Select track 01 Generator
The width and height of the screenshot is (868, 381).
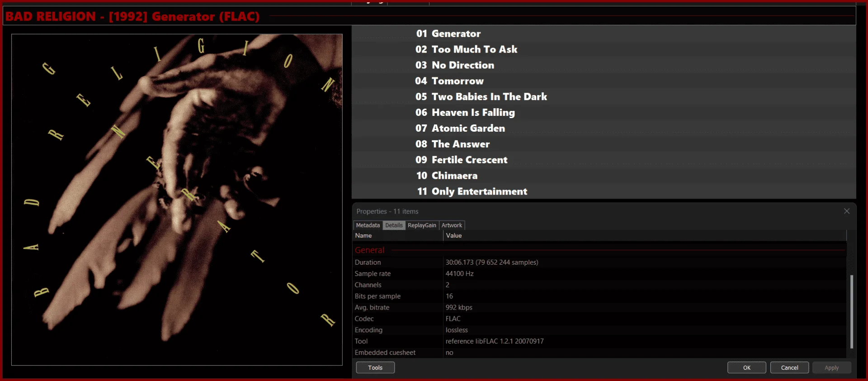pyautogui.click(x=604, y=33)
